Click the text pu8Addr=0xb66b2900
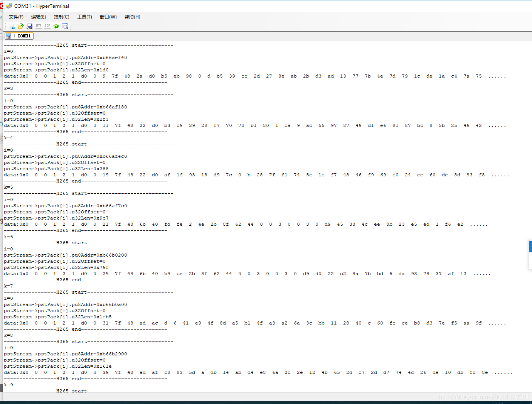Image resolution: width=532 pixels, height=404 pixels. pos(99,354)
